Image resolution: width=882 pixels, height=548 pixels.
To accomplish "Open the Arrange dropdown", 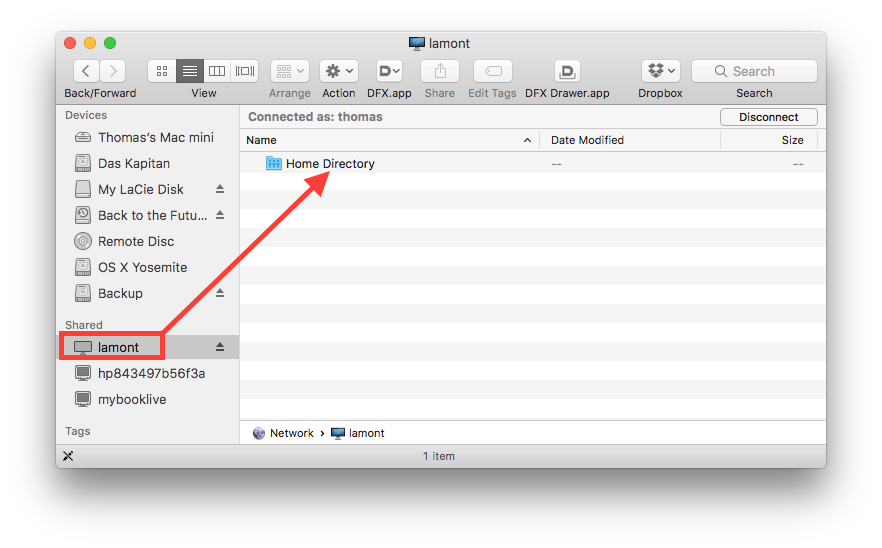I will 290,71.
